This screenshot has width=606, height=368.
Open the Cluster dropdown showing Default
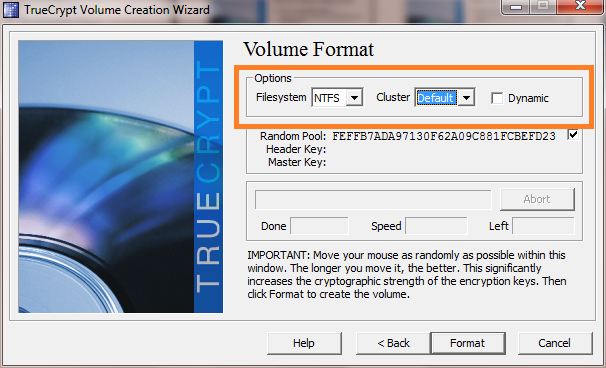445,97
